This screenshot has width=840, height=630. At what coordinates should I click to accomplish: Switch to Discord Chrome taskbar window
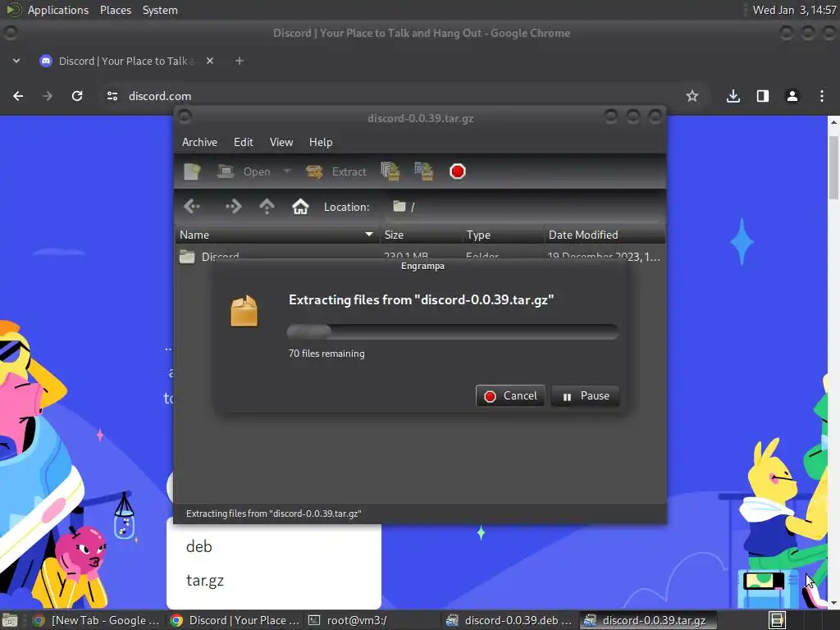point(235,620)
